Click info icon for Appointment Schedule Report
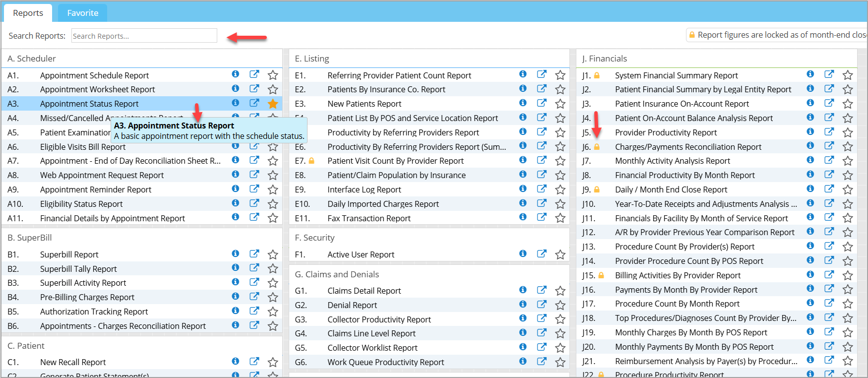868x378 pixels. pyautogui.click(x=236, y=74)
